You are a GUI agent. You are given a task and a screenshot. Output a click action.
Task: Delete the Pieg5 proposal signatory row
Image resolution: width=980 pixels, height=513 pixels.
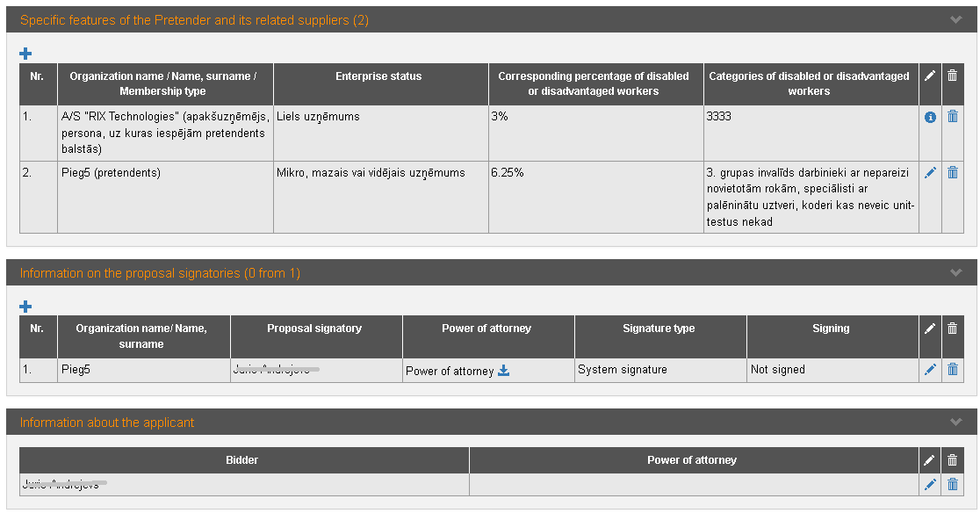[x=952, y=370]
